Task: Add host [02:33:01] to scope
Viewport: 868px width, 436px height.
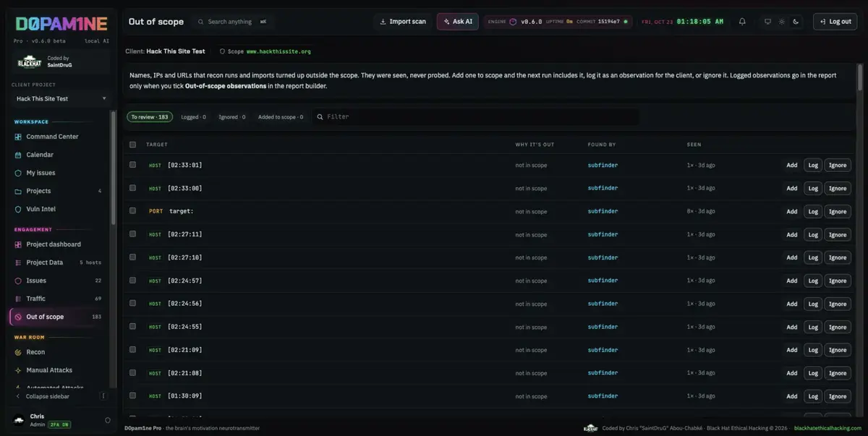Action: pyautogui.click(x=792, y=165)
